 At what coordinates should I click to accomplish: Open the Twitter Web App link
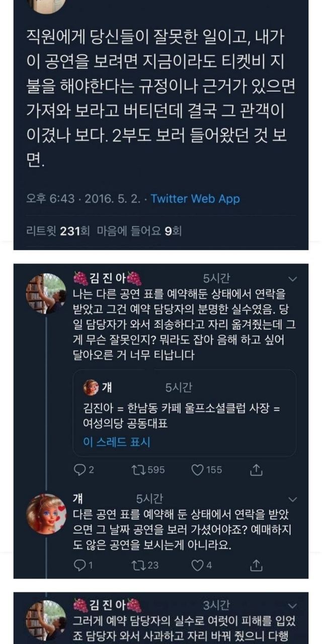coord(195,199)
